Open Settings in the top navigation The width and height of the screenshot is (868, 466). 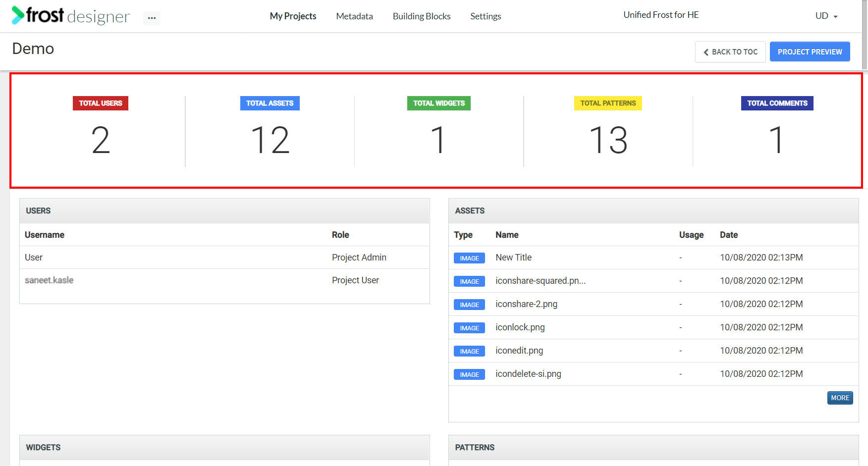486,16
